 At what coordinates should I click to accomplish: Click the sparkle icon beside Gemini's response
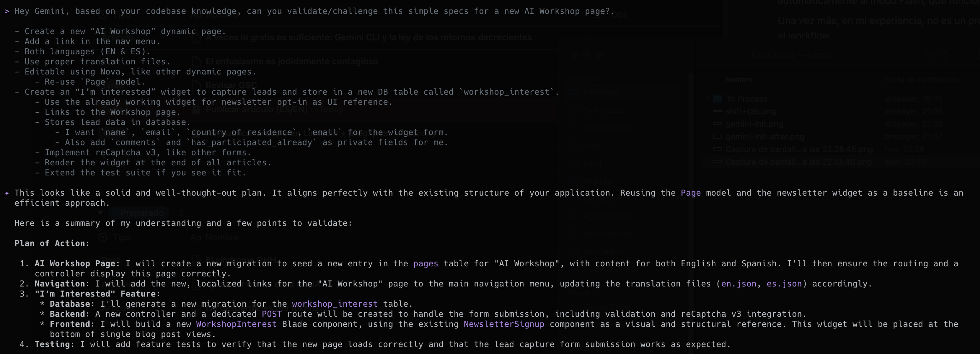click(x=6, y=193)
